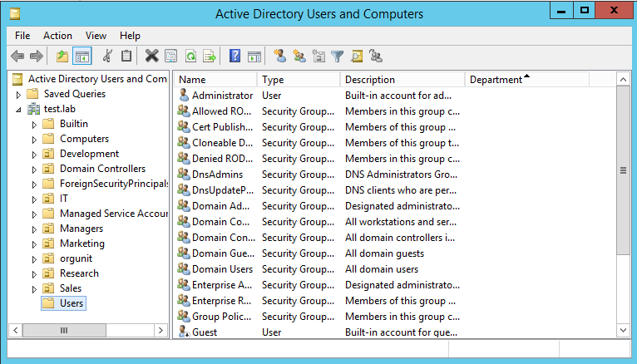Expand the Builtin container
637x364 pixels.
34,125
